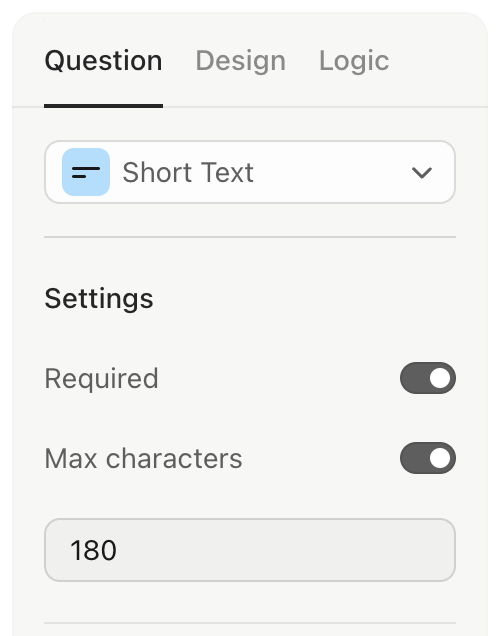Click the white knob of Max characters switch
The width and height of the screenshot is (502, 636).
440,458
